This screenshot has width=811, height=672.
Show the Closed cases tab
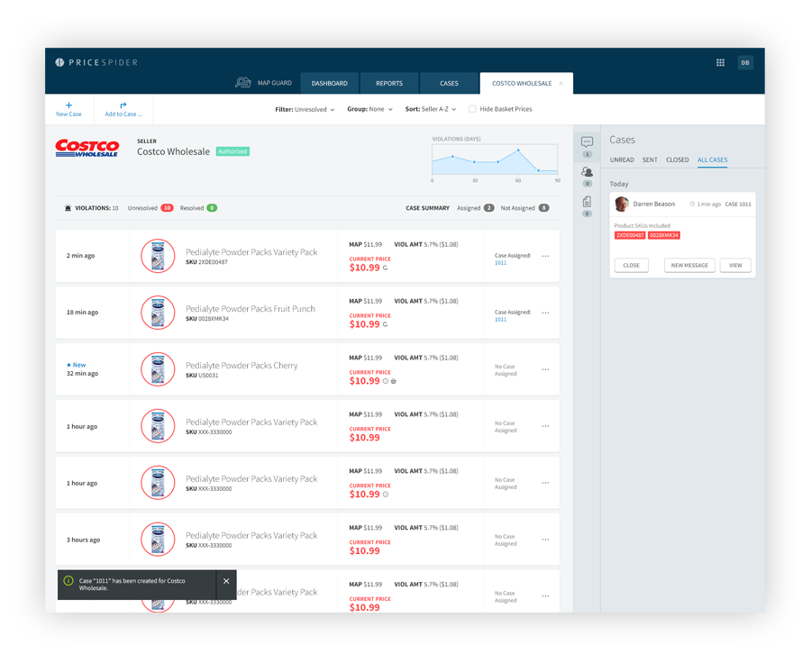677,159
